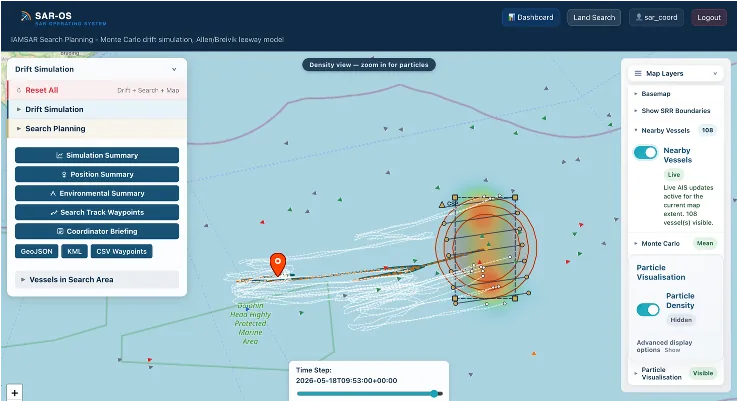This screenshot has height=402, width=738.
Task: Click the pin icon on Position Summary
Action: 64,175
